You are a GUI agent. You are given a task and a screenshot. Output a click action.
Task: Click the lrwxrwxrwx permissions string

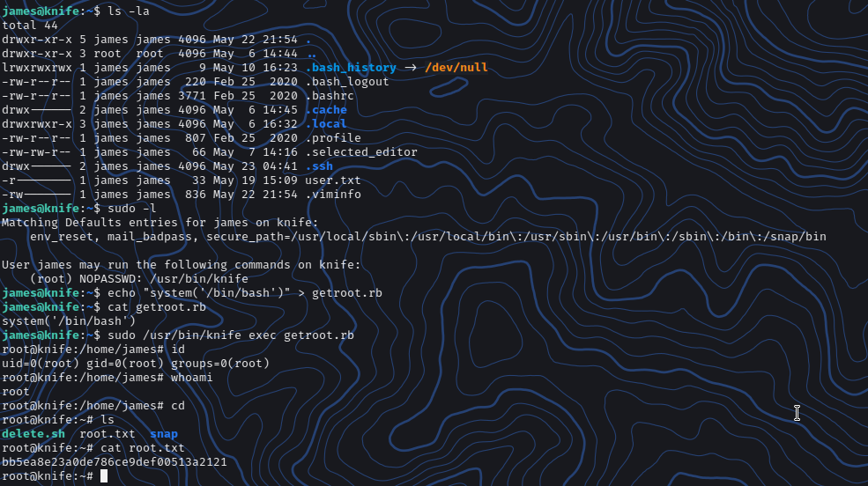point(36,68)
